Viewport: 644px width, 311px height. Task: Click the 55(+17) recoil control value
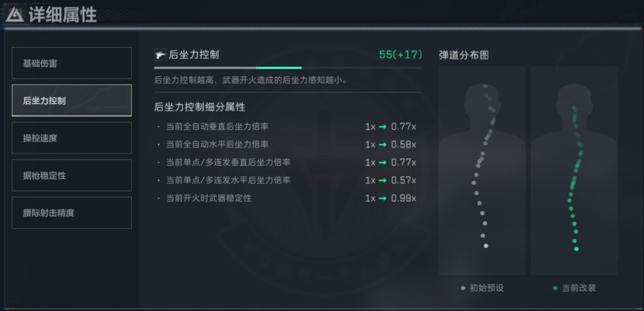(x=400, y=55)
